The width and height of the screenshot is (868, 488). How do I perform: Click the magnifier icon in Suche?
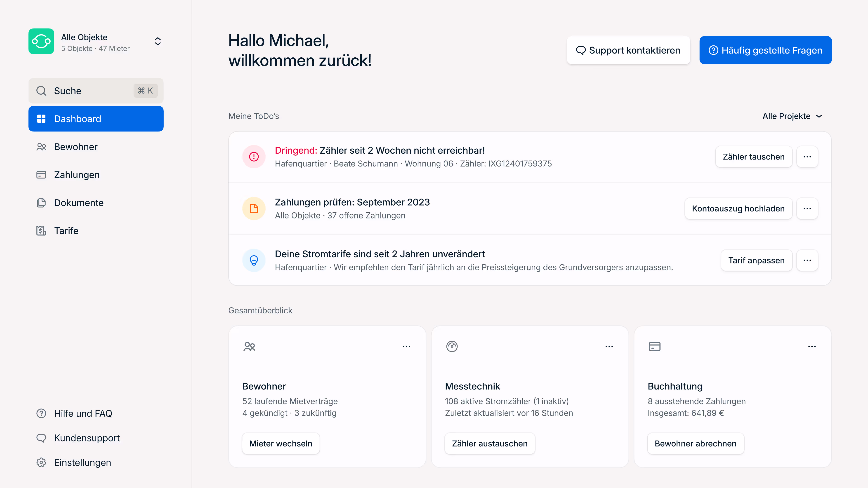(41, 91)
